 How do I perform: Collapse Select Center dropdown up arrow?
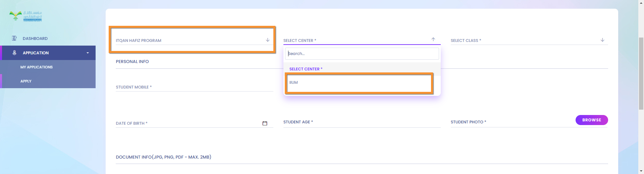tap(433, 40)
